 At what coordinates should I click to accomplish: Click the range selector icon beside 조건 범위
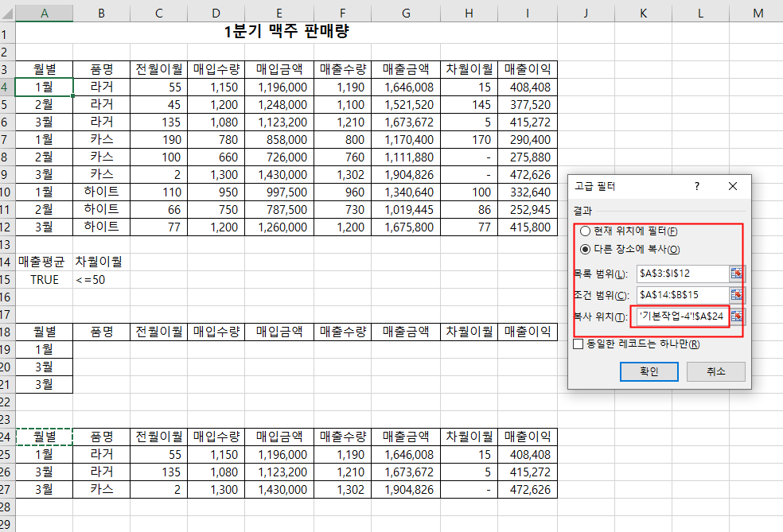pyautogui.click(x=736, y=295)
